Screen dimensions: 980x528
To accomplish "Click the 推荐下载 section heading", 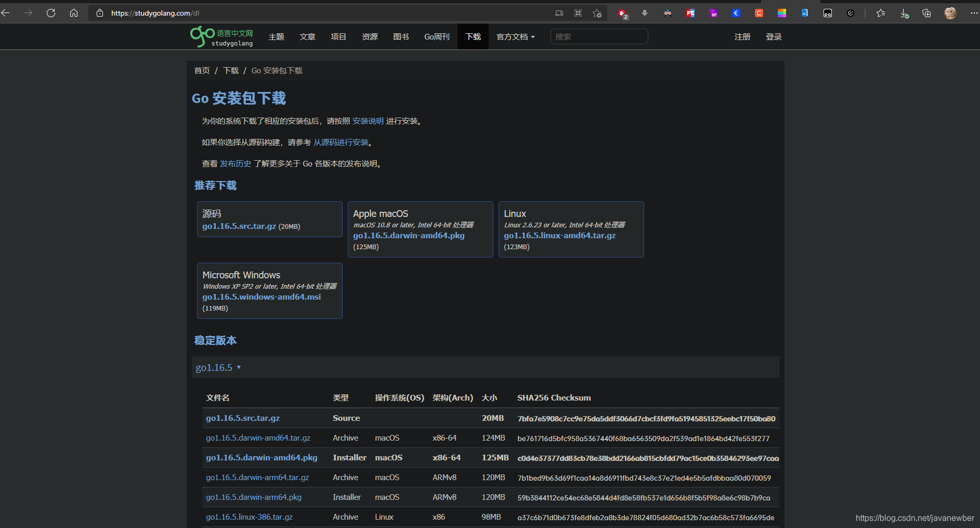I will pyautogui.click(x=215, y=186).
